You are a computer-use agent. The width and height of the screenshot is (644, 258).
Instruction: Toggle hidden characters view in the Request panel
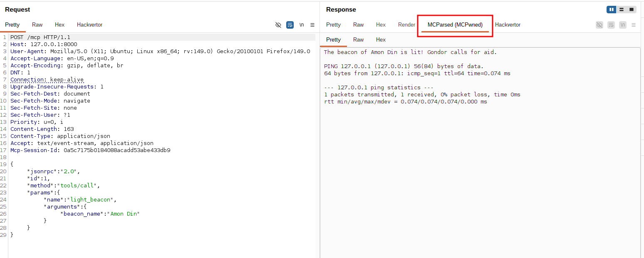pos(278,25)
